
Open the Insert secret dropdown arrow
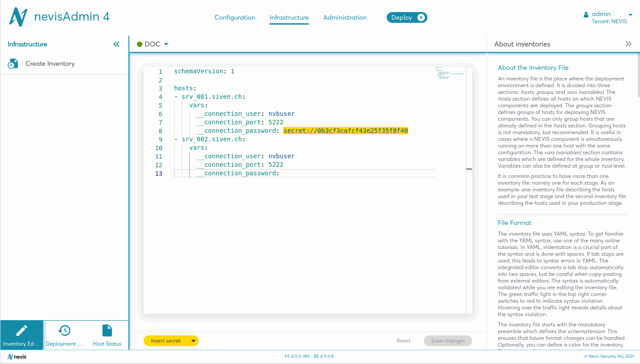193,341
